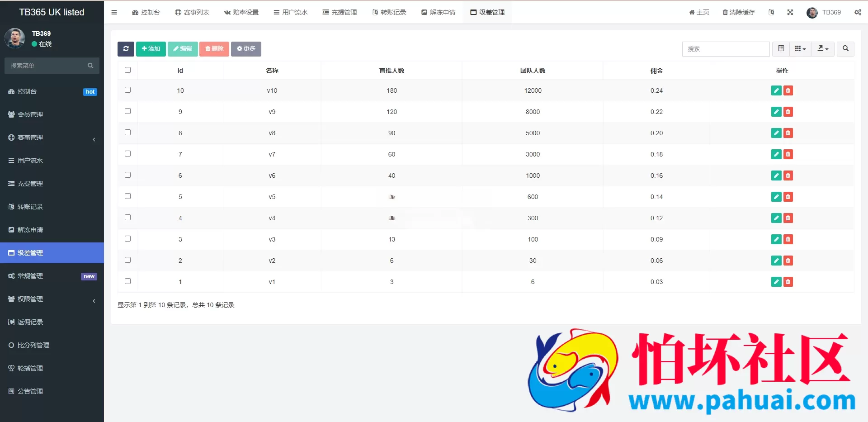Switch to the 控制台 tab
868x422 pixels.
(146, 12)
